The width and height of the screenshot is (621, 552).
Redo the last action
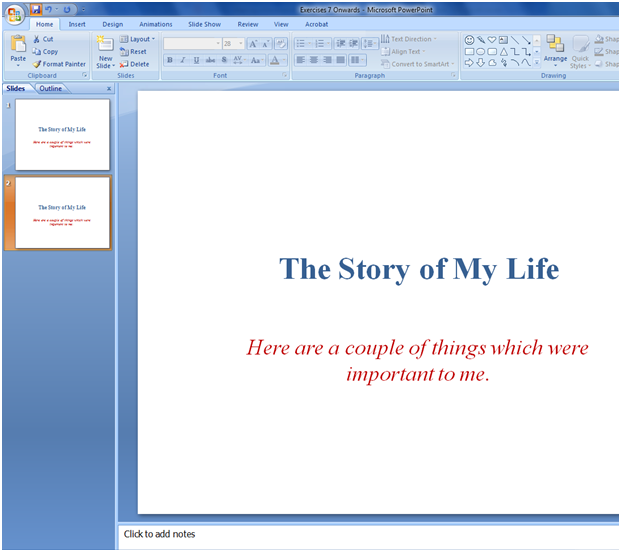coord(67,9)
